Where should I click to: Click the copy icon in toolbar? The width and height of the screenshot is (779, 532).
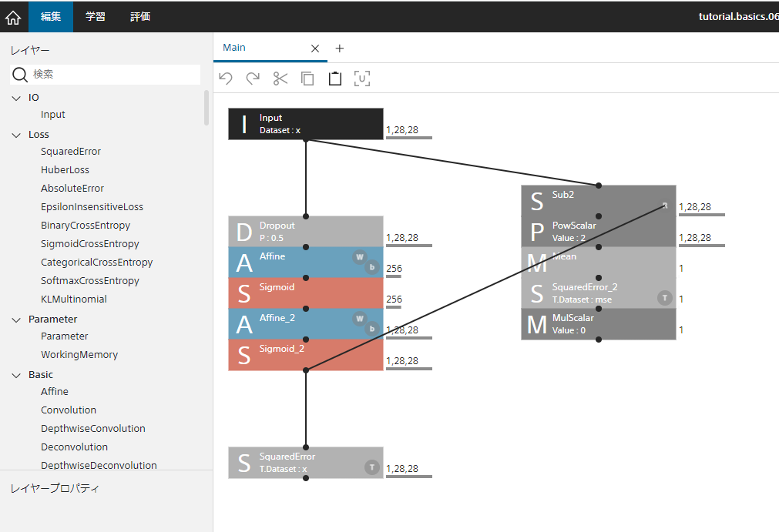(307, 78)
